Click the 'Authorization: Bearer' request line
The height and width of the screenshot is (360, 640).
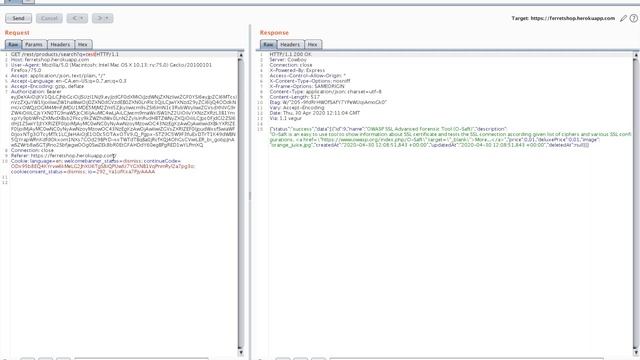pos(36,91)
